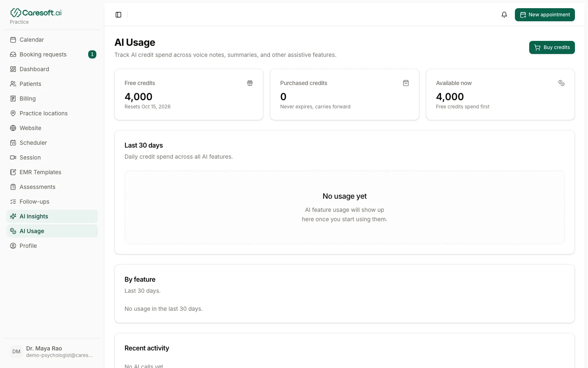Click the coins icon on Available now card
The height and width of the screenshot is (368, 588).
pos(561,83)
